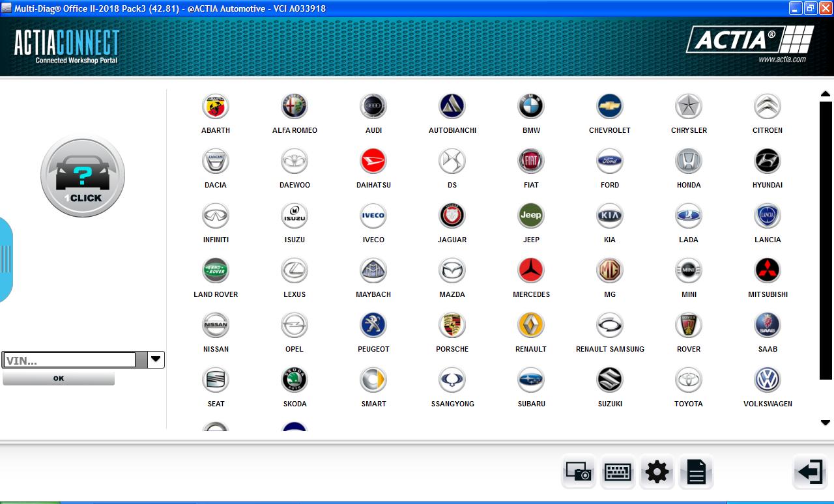834x504 pixels.
Task: Pick the Porsche crest icon
Action: [452, 325]
